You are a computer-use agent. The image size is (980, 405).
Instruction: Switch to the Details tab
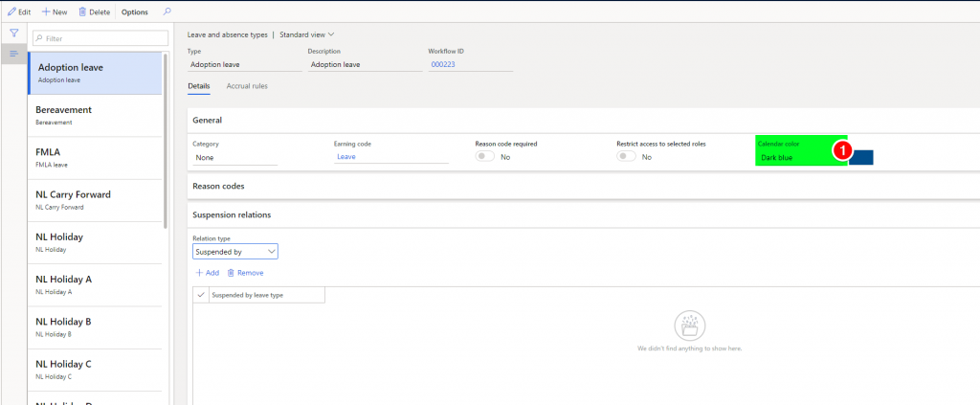click(x=199, y=86)
